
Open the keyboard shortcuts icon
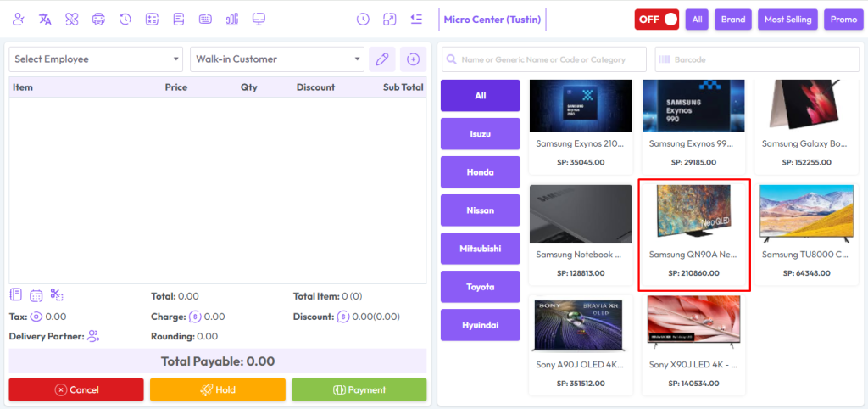pyautogui.click(x=205, y=20)
